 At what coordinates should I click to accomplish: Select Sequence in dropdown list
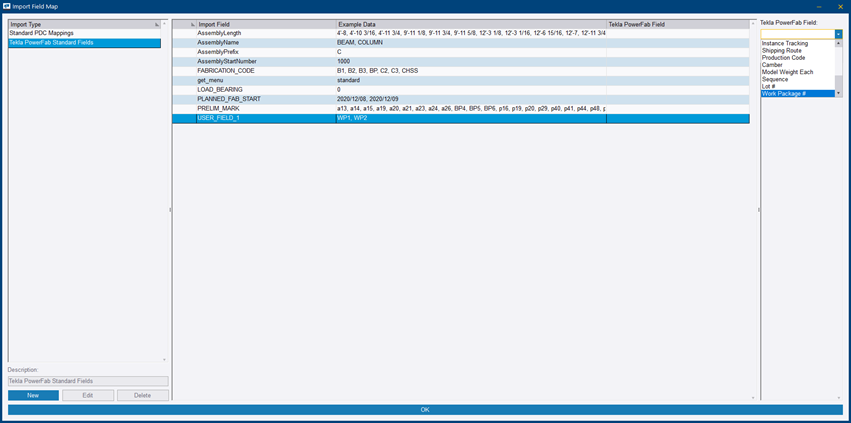pyautogui.click(x=798, y=79)
